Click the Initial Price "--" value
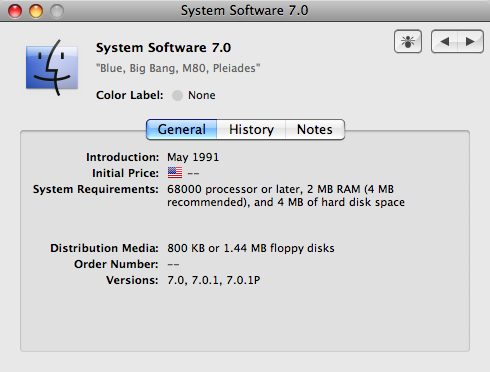Image resolution: width=490 pixels, height=372 pixels. pos(193,173)
